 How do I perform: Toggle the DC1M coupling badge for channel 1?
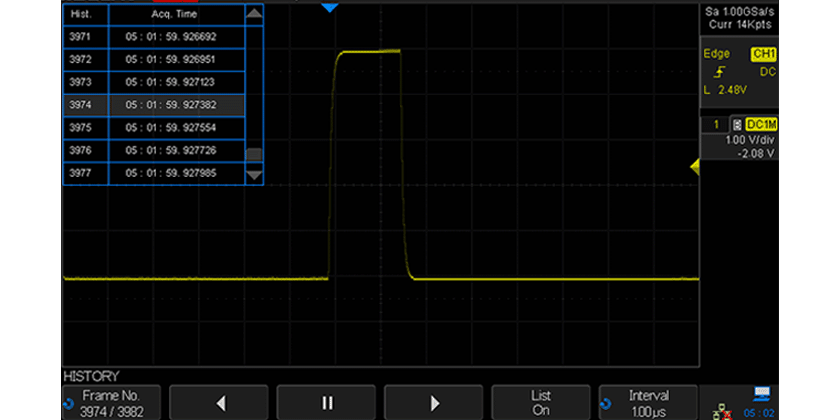tap(759, 124)
